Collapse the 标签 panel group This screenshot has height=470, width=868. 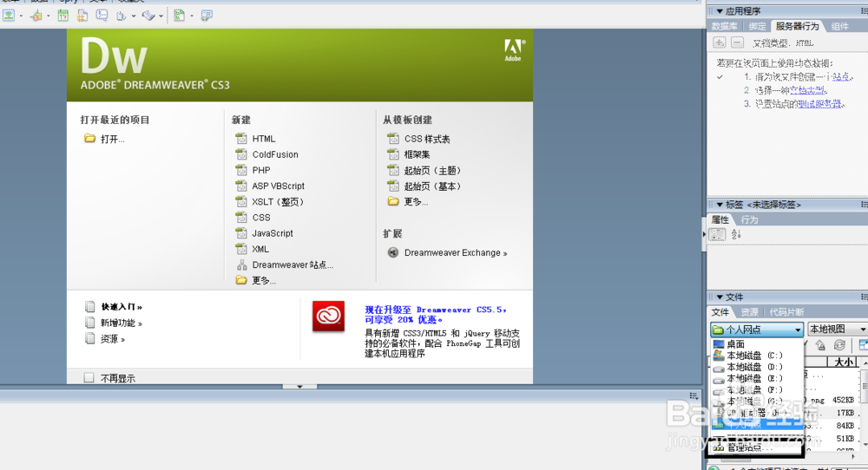(x=720, y=205)
